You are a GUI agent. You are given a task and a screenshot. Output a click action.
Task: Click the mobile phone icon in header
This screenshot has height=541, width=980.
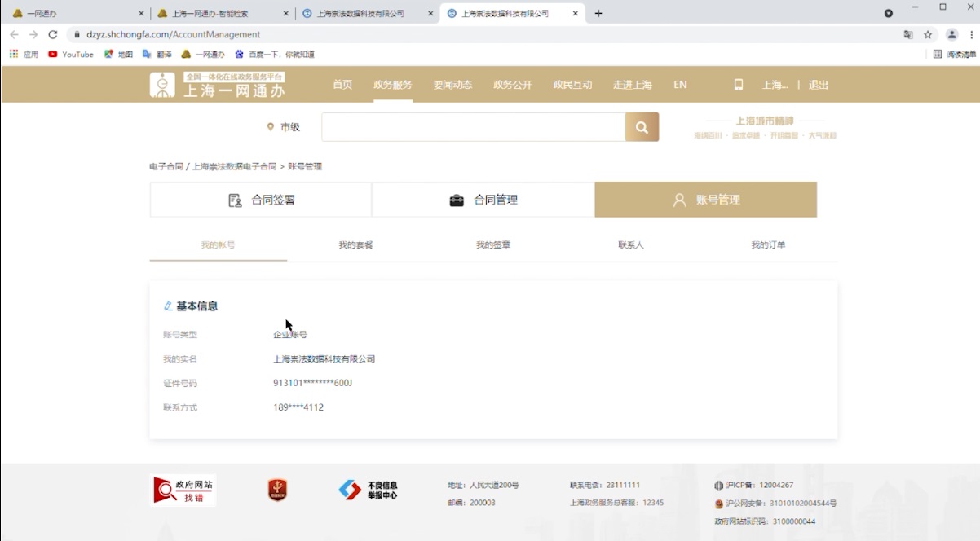(x=739, y=85)
